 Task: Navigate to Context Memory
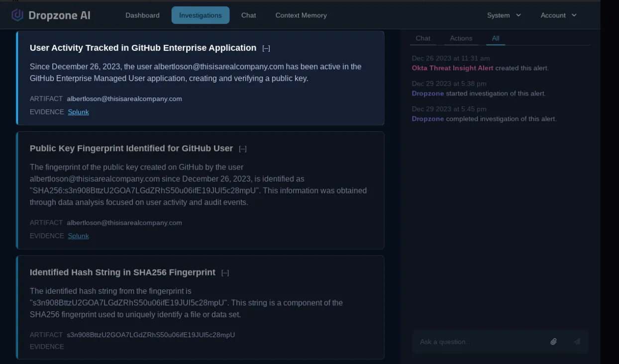click(x=301, y=15)
